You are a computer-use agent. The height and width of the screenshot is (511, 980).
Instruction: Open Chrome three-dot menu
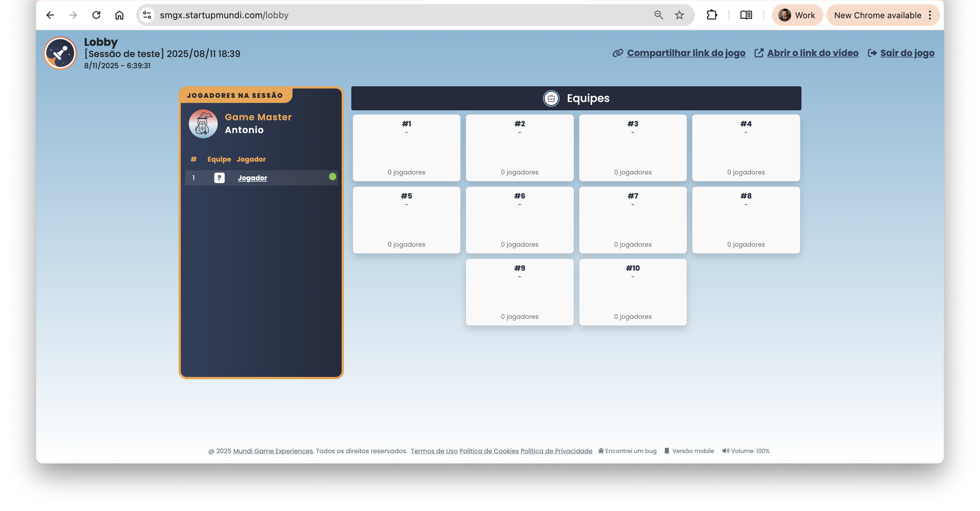point(930,15)
